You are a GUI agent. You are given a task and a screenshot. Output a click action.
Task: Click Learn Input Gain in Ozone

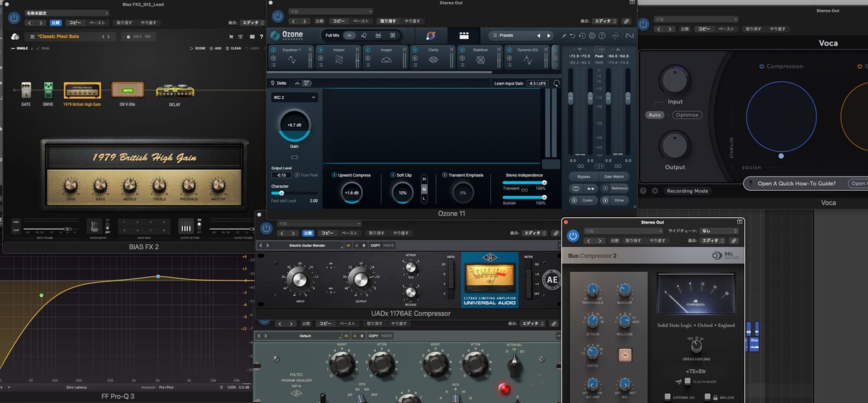coord(509,83)
